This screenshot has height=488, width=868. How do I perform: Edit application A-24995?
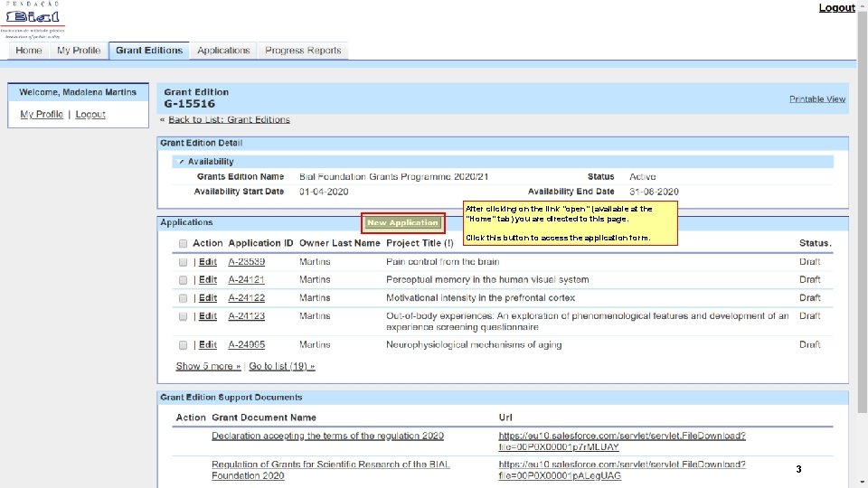point(208,344)
